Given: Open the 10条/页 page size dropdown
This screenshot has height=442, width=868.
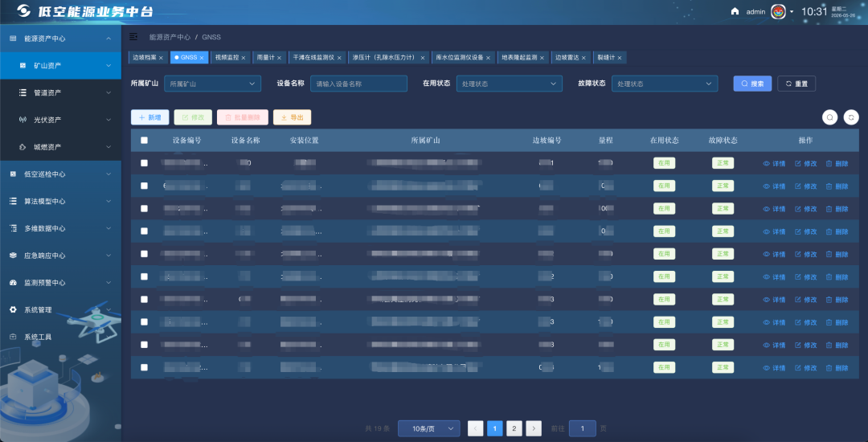Looking at the screenshot, I should (428, 428).
